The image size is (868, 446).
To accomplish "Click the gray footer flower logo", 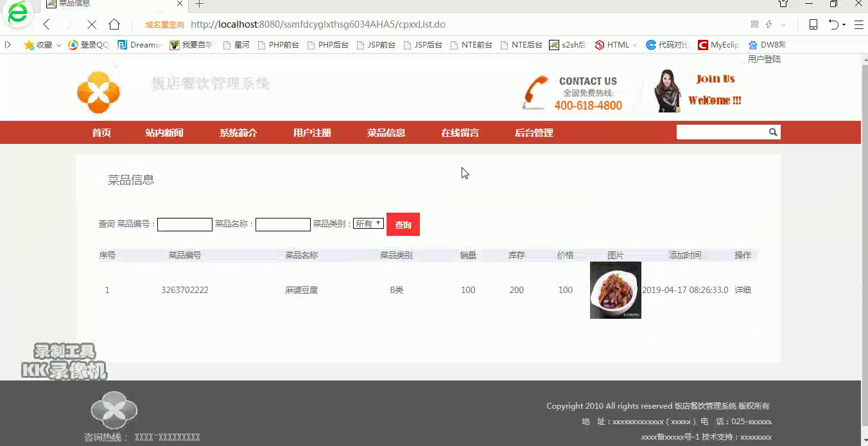I will 114,409.
